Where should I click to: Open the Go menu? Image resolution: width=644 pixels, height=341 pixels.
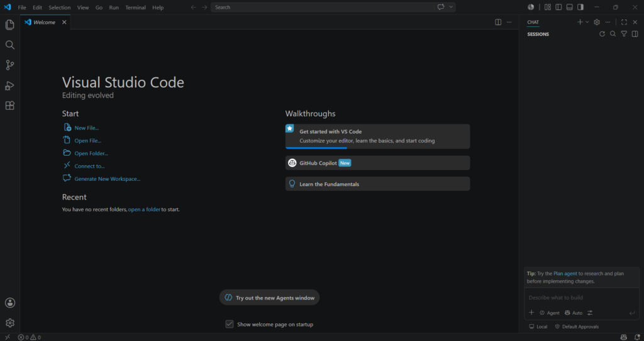pos(99,8)
